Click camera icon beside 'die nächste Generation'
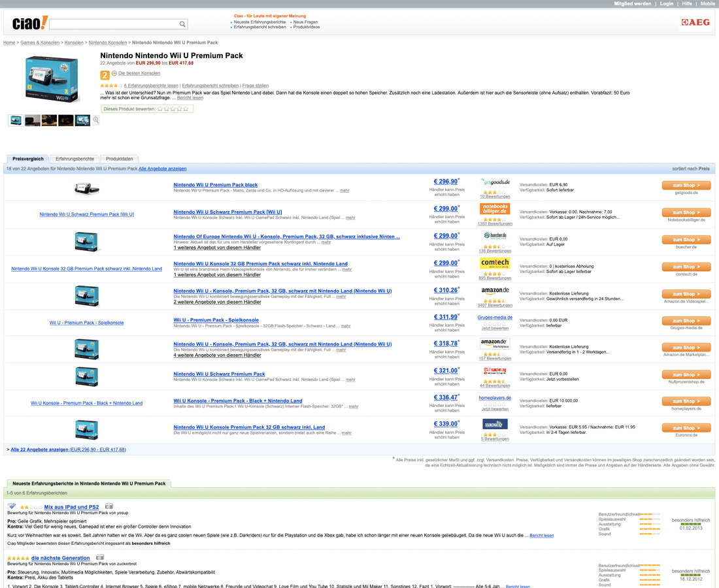This screenshot has height=588, width=719. pyautogui.click(x=100, y=557)
